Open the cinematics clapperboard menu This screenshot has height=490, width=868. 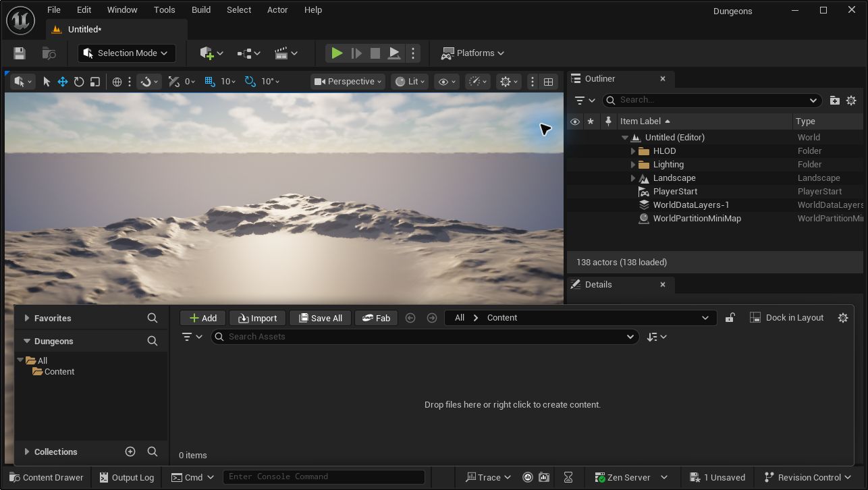point(286,53)
